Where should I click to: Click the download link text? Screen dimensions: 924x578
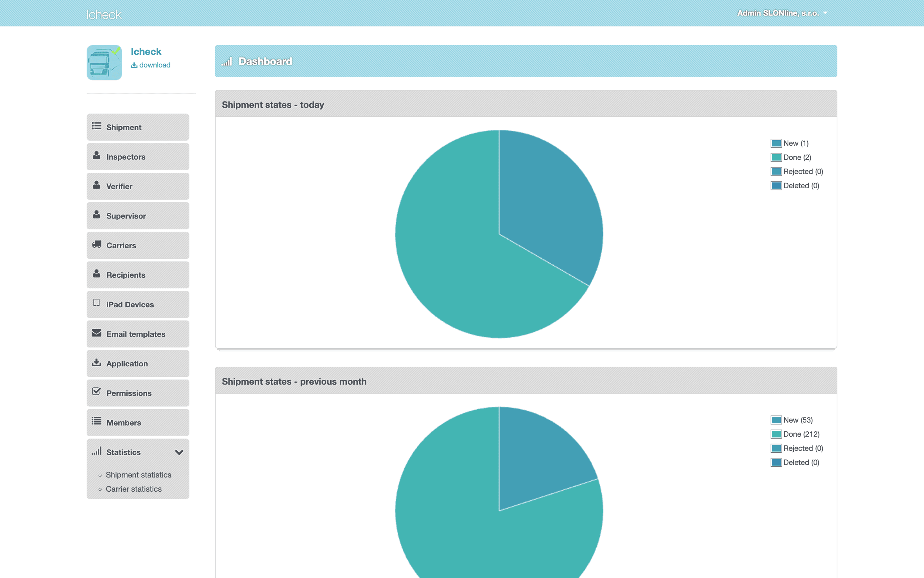154,65
